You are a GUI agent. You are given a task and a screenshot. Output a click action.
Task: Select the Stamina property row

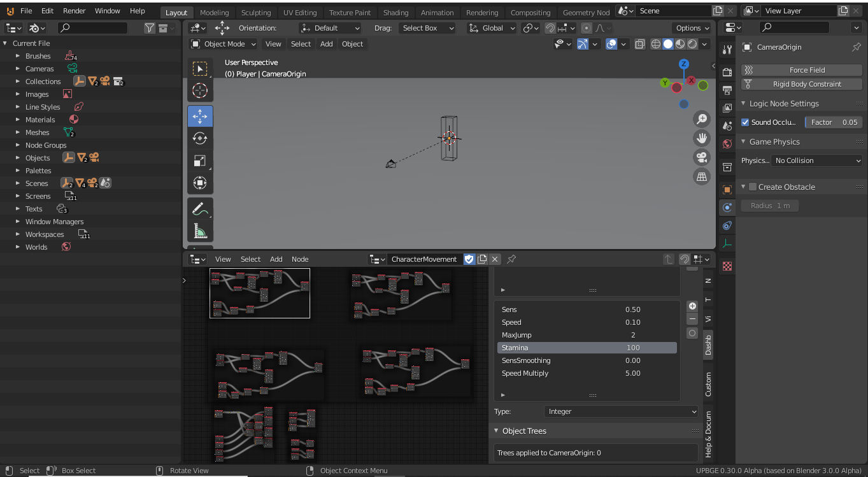[x=586, y=348]
